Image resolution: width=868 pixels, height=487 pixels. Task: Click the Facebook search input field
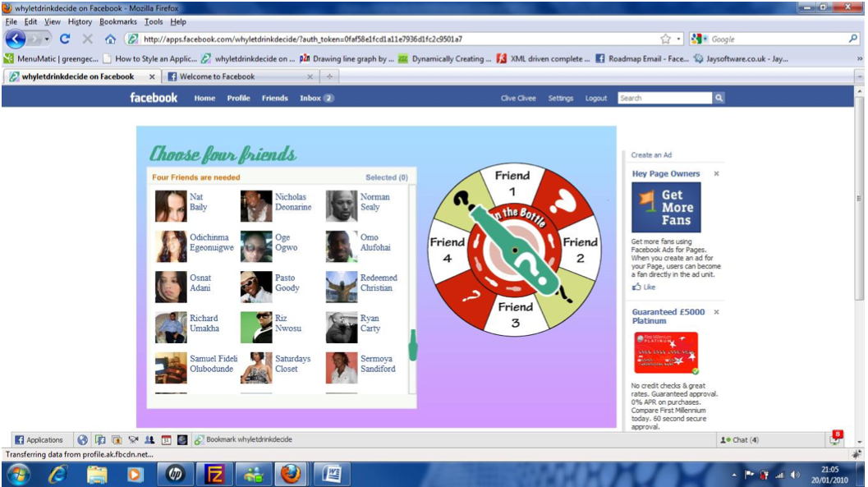coord(664,98)
